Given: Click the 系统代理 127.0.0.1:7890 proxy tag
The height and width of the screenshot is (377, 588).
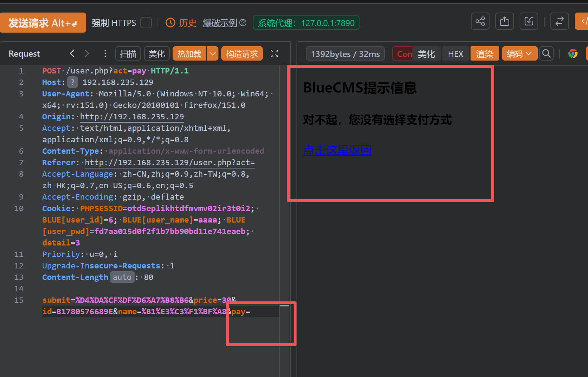Looking at the screenshot, I should [306, 23].
